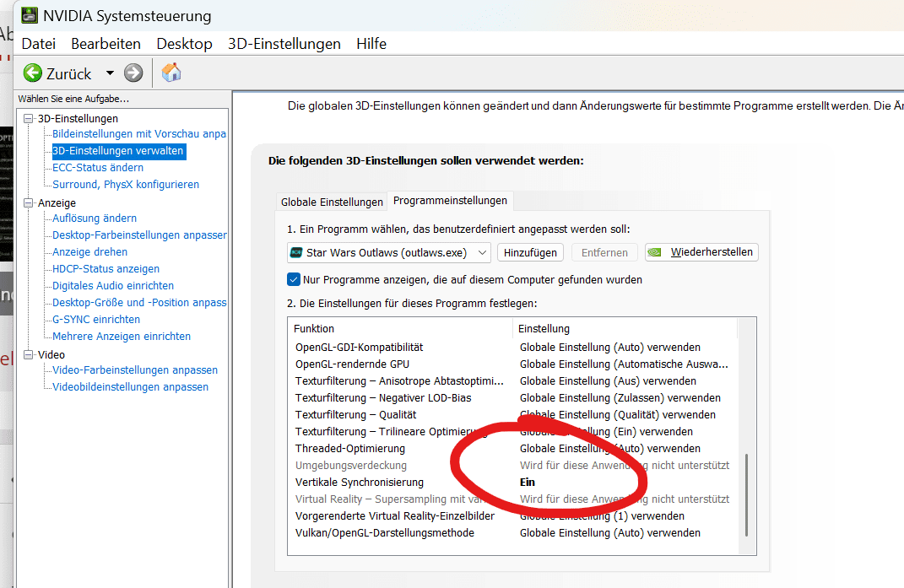The width and height of the screenshot is (904, 588).
Task: Open the 3D-Einstellungen menu
Action: tap(284, 44)
